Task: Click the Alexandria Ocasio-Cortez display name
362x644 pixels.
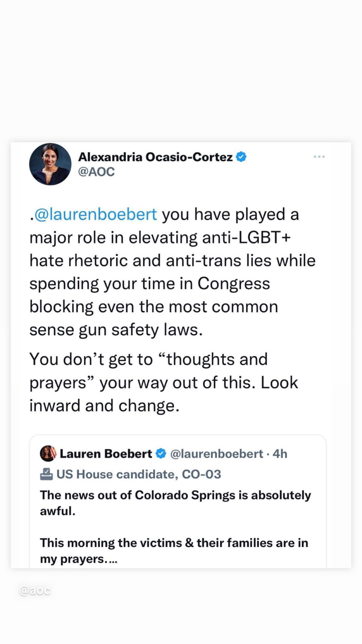Action: pyautogui.click(x=155, y=157)
